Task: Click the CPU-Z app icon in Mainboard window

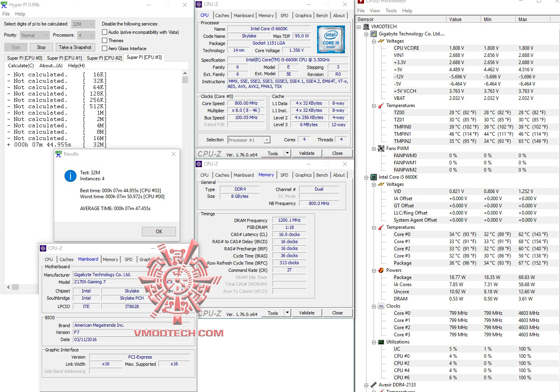Action: pyautogui.click(x=43, y=248)
